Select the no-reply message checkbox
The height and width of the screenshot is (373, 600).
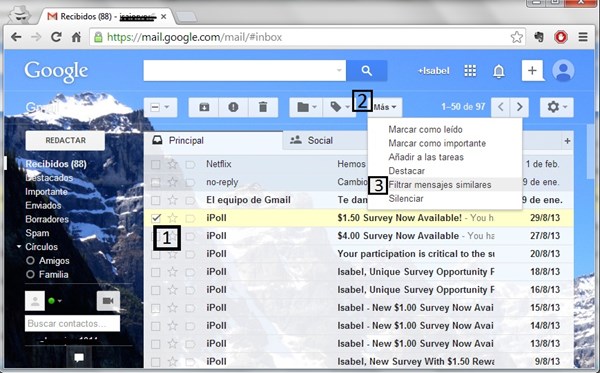pos(155,182)
